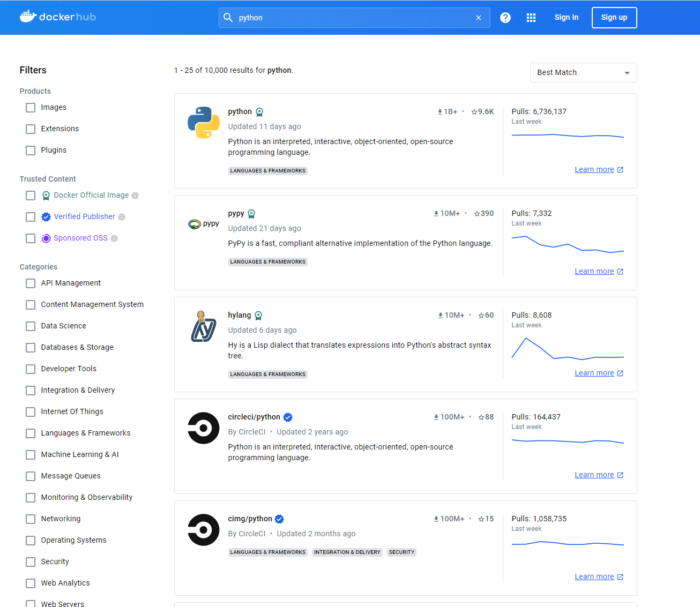The height and width of the screenshot is (607, 700).
Task: Click the cimg/python CircleCI logo
Action: tap(204, 530)
